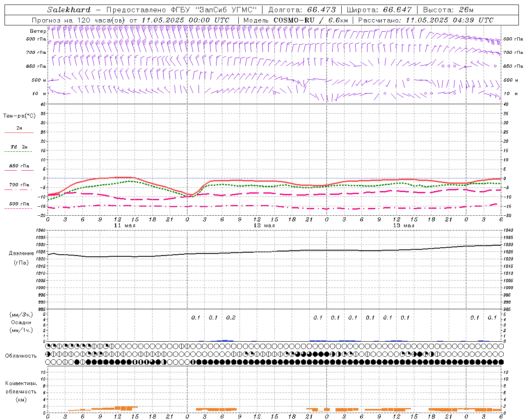Click the "(гПа)" unit label under Давление

[x=21, y=263]
